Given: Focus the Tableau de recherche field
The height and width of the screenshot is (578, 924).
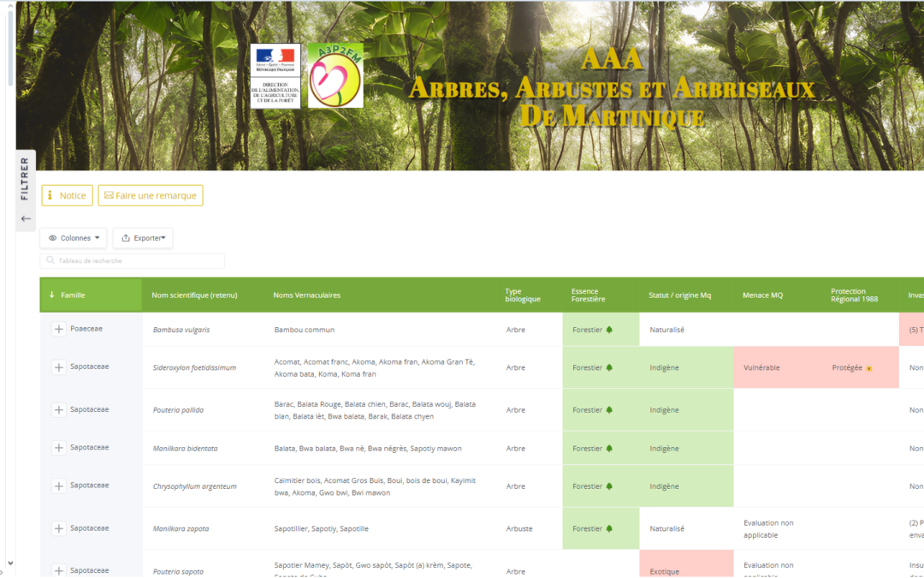Looking at the screenshot, I should click(x=132, y=260).
